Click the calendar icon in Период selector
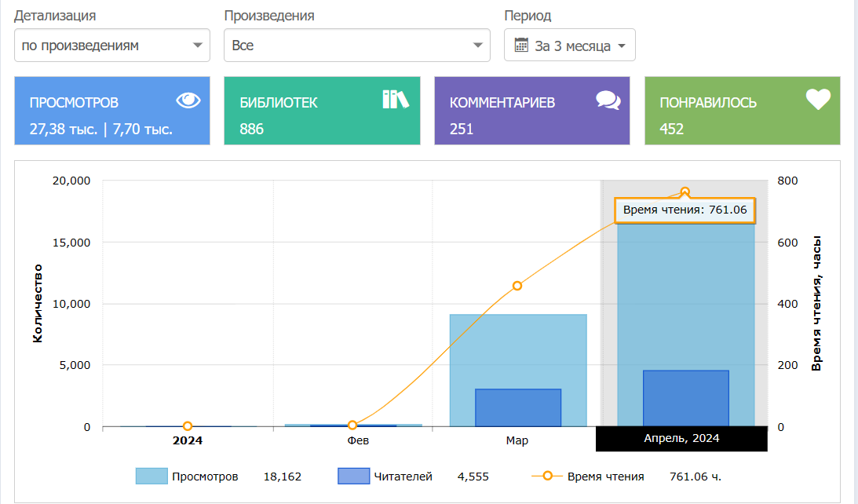 point(521,45)
